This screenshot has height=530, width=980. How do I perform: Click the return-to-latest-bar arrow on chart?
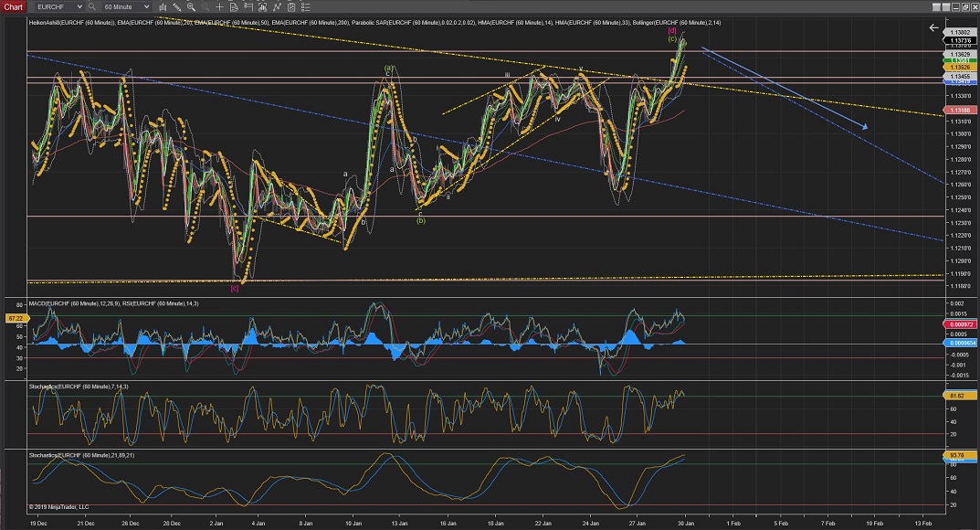[933, 28]
